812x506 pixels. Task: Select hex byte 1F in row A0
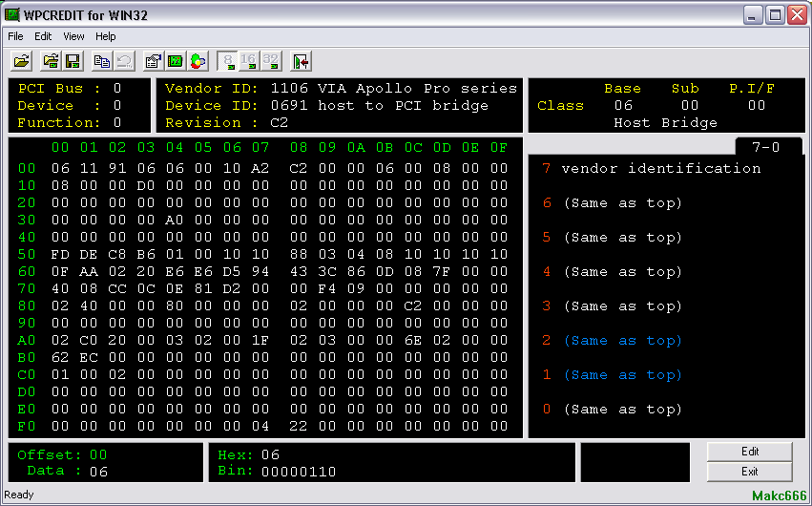[x=260, y=340]
